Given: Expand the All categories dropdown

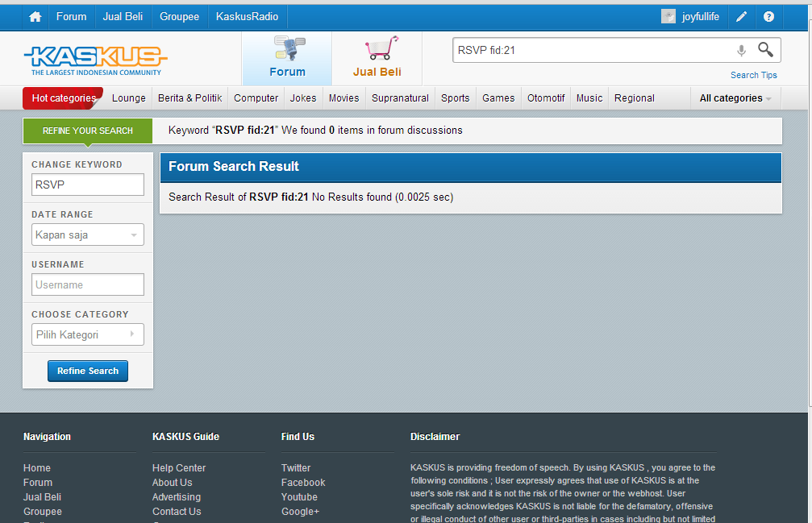Looking at the screenshot, I should point(735,98).
